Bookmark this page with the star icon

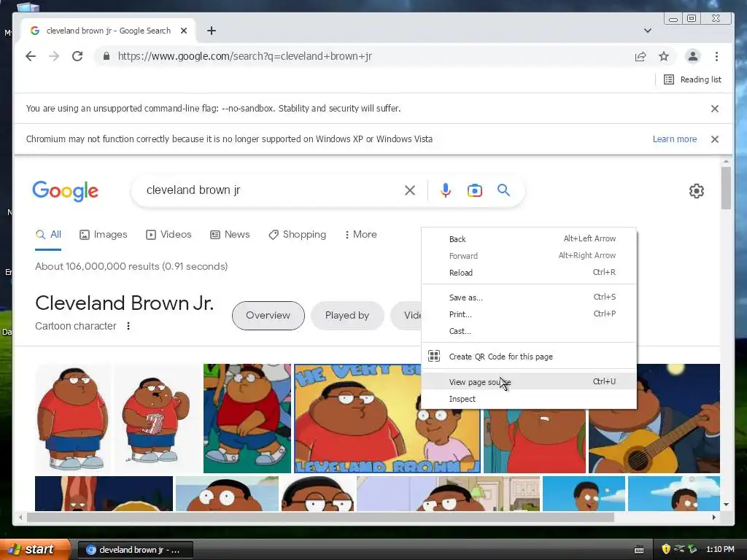[x=664, y=57]
